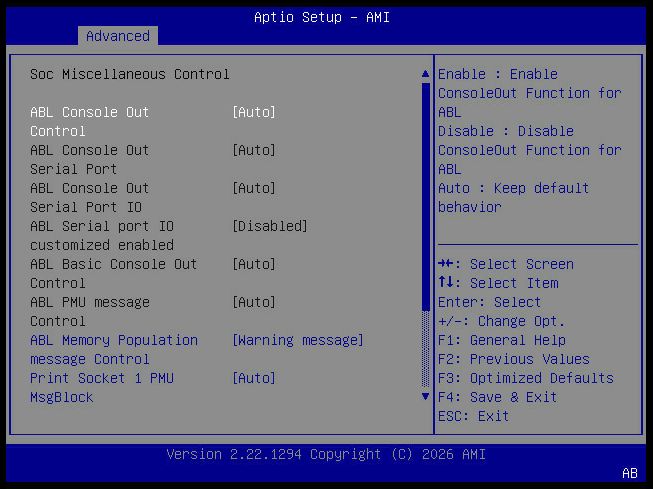Image resolution: width=653 pixels, height=489 pixels.
Task: Click the Soc Miscellaneous Control heading
Action: pyautogui.click(x=130, y=74)
